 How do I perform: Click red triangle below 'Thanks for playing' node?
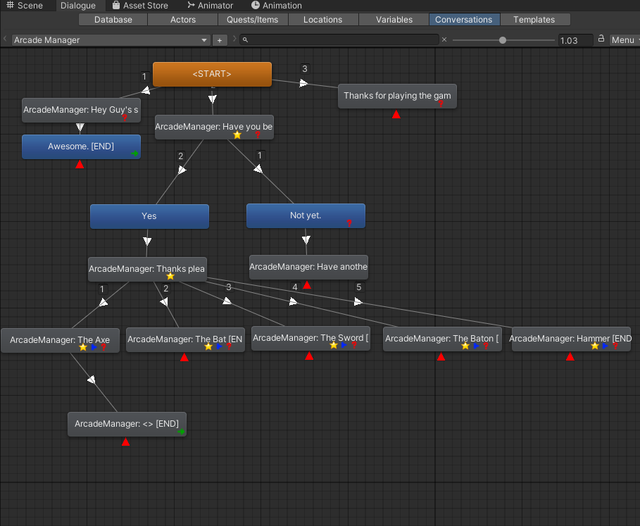click(x=396, y=115)
